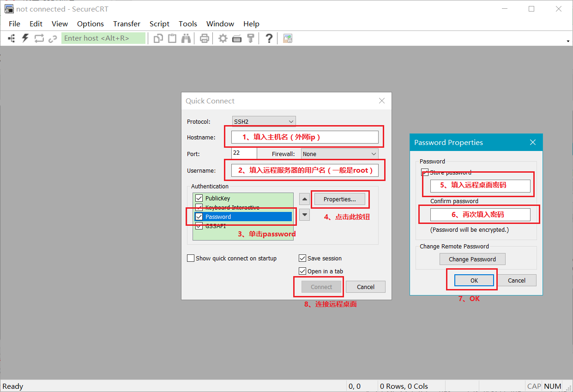Open Session Options gear icon
This screenshot has height=392, width=573.
(x=223, y=38)
